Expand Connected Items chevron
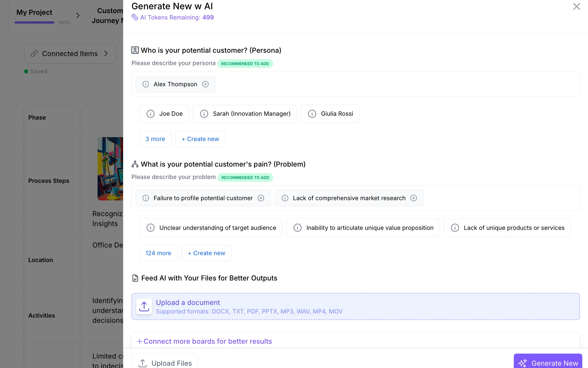This screenshot has height=368, width=588. pos(106,54)
